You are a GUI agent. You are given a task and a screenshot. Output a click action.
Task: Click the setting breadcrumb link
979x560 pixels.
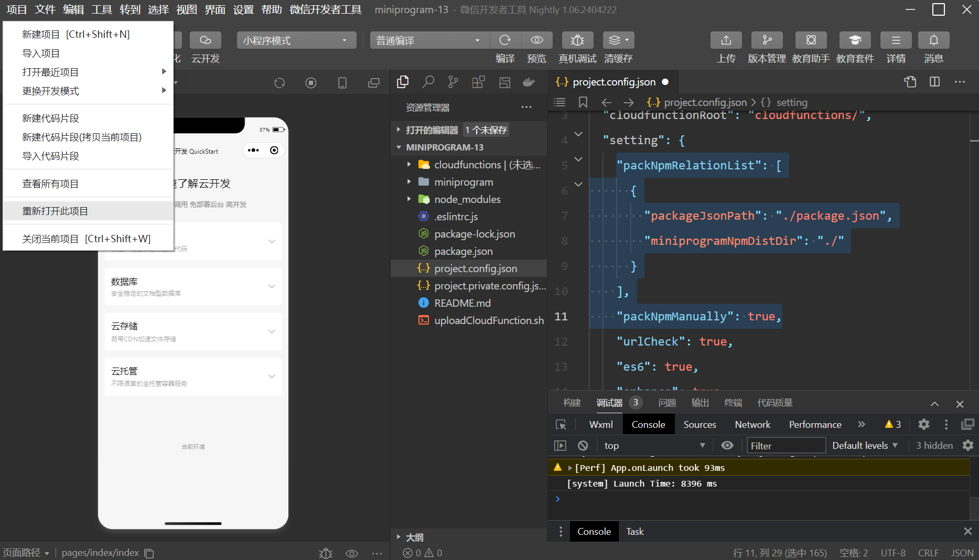click(x=792, y=102)
